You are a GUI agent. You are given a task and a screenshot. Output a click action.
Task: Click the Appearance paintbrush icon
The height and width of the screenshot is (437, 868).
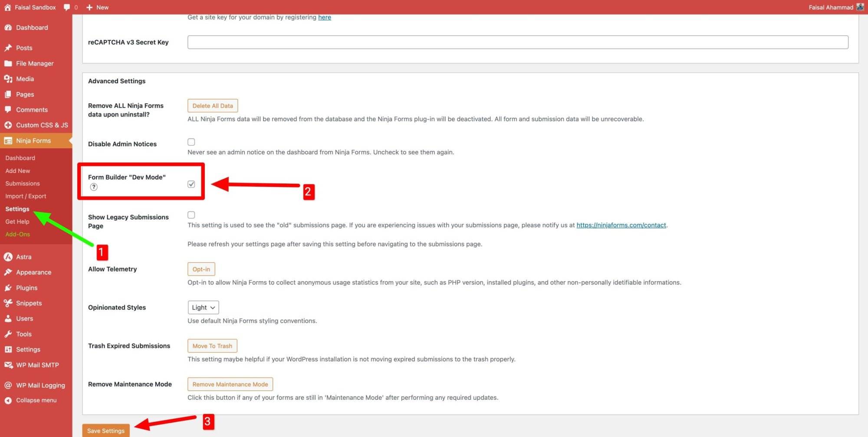point(8,272)
